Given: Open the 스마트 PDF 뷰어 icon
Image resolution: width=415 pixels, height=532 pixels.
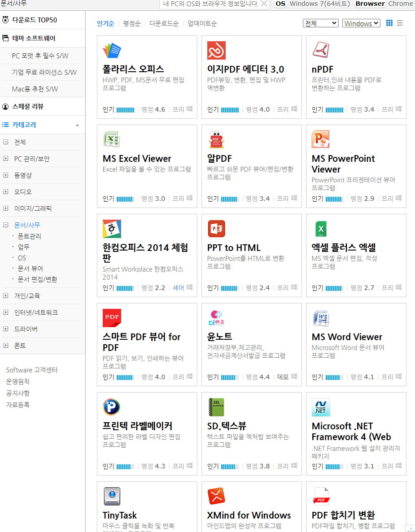Looking at the screenshot, I should point(112,318).
